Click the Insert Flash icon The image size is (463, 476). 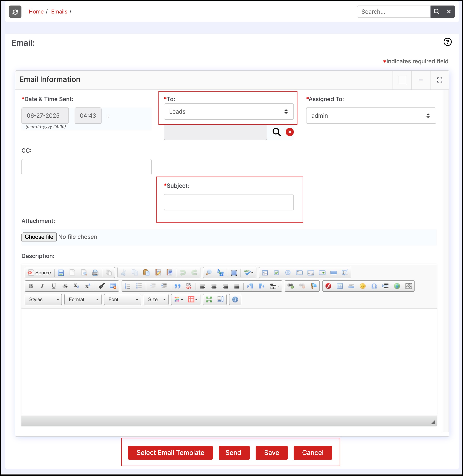[x=328, y=286]
